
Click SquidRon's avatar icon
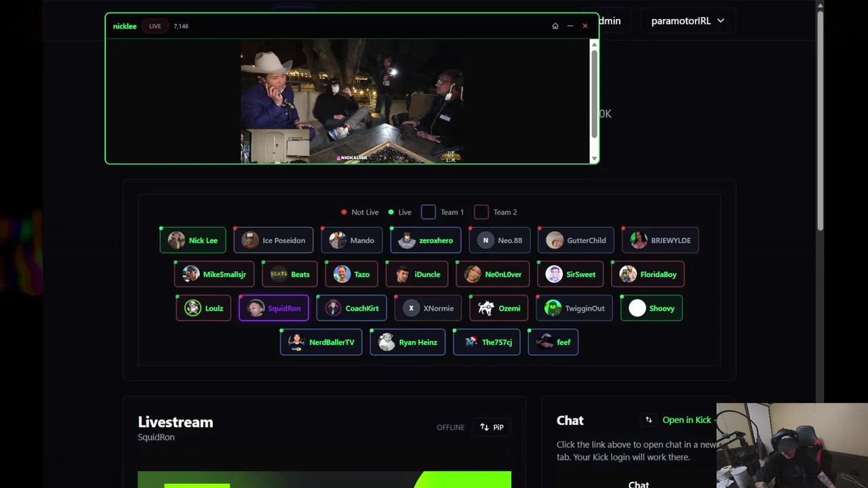pos(256,308)
